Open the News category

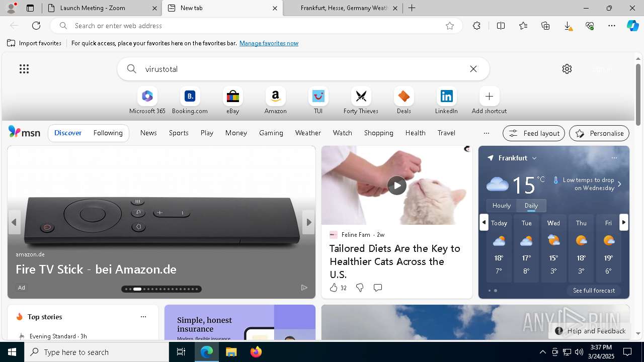(x=148, y=133)
